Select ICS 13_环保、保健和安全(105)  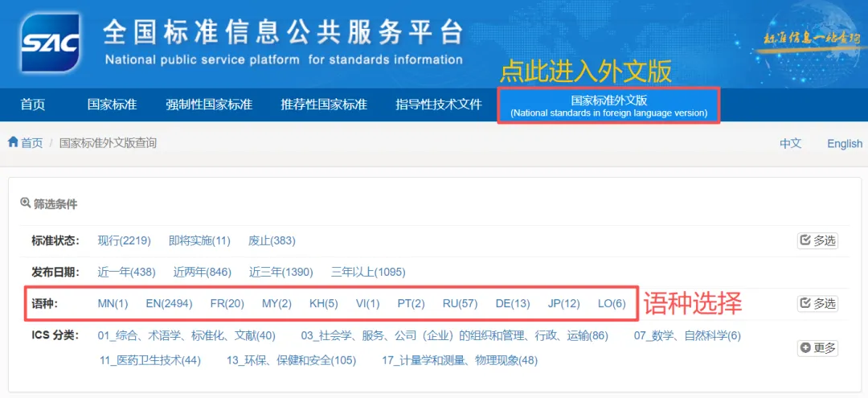tap(291, 360)
